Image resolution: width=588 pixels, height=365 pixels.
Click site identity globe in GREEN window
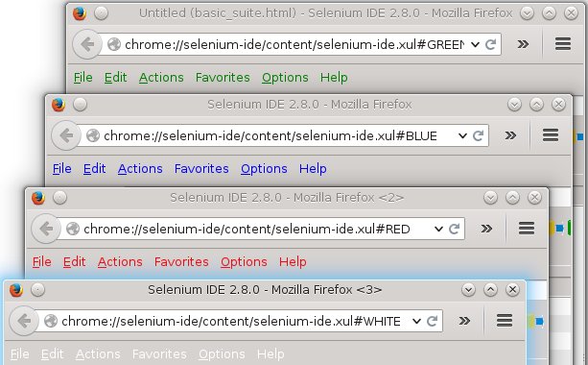(x=113, y=44)
